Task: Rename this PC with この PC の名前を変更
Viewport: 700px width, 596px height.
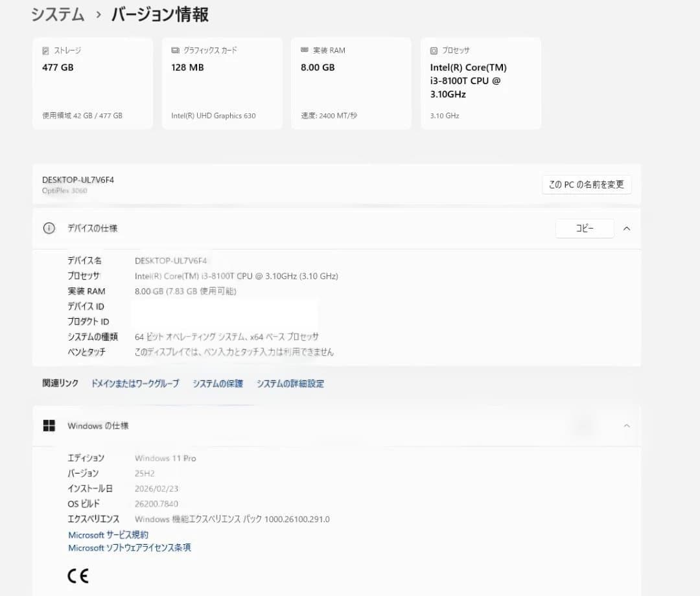Action: click(587, 185)
